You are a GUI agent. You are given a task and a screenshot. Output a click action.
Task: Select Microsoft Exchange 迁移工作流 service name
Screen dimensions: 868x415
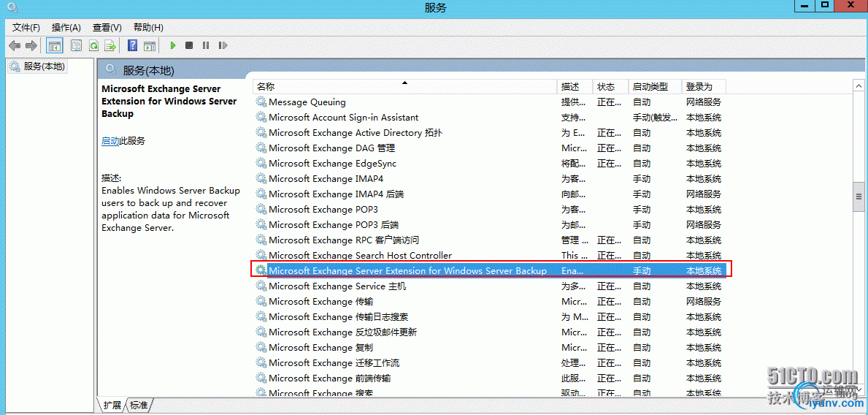click(x=334, y=363)
